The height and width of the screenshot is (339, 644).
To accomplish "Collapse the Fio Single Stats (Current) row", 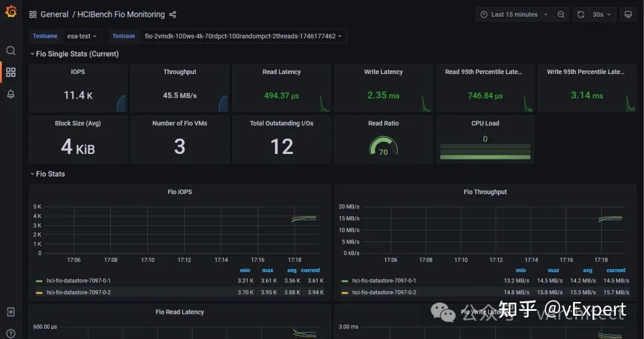I will tap(75, 54).
